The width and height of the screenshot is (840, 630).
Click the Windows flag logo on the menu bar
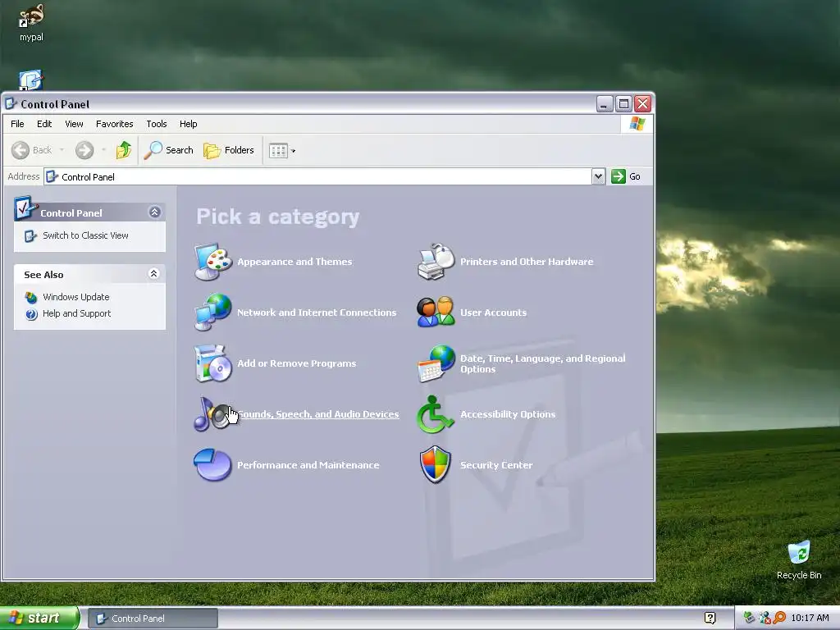tap(637, 124)
